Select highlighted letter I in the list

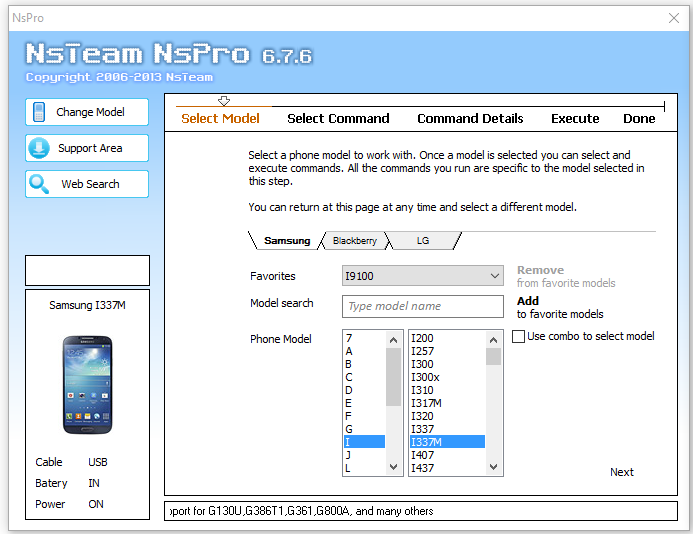(364, 442)
